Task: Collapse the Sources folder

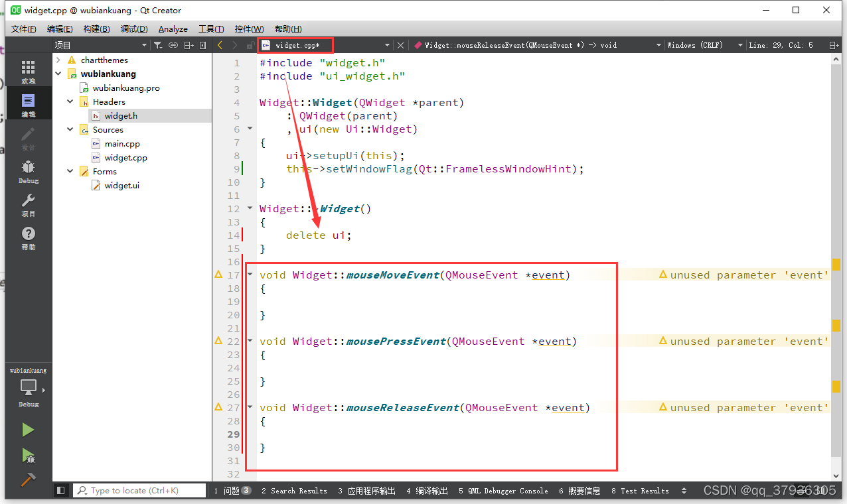Action: [x=70, y=129]
